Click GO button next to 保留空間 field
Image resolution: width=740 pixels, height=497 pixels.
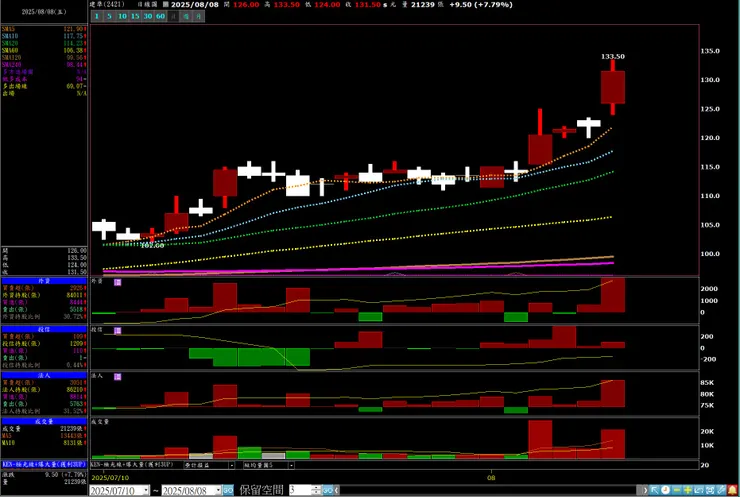point(328,490)
